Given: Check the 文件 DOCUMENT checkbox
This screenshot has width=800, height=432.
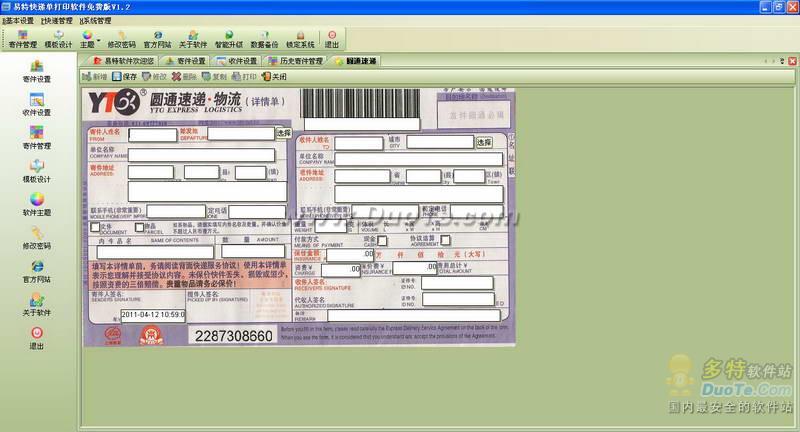Looking at the screenshot, I should click(95, 227).
